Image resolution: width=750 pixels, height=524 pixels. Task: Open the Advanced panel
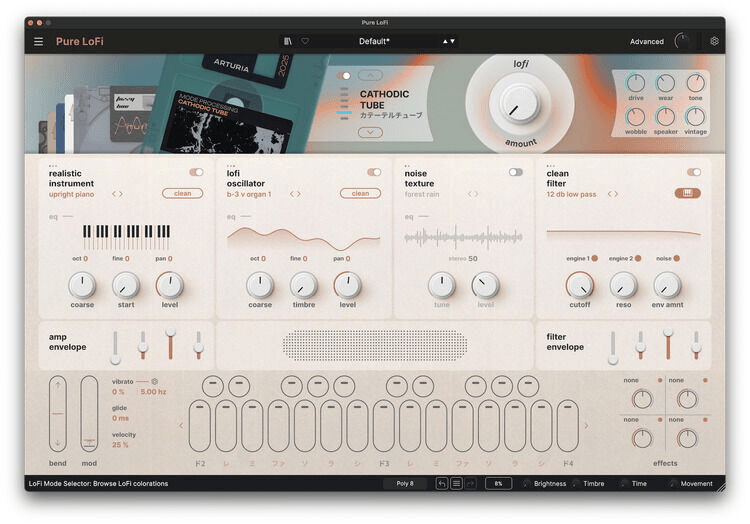click(x=647, y=42)
